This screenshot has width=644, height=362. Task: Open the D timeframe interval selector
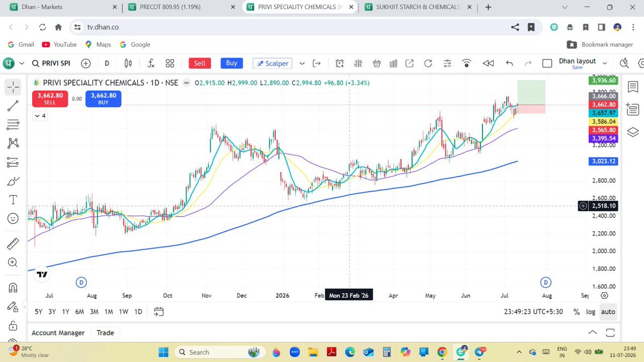(x=107, y=63)
